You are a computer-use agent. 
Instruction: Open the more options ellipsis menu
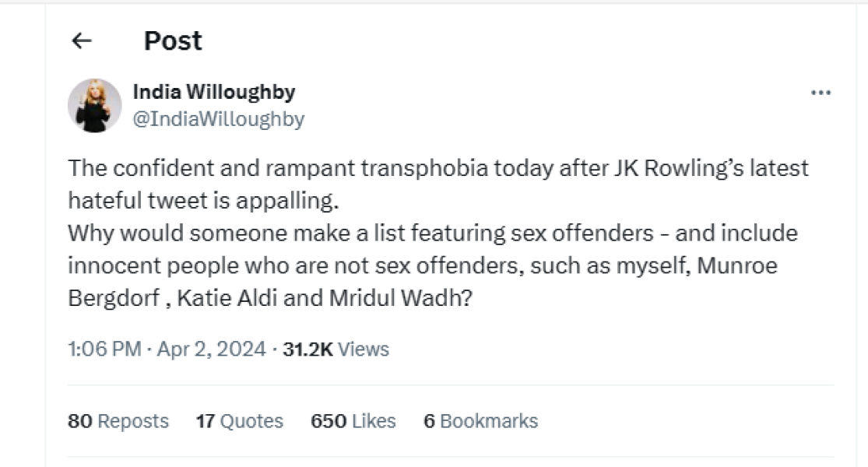[x=821, y=91]
